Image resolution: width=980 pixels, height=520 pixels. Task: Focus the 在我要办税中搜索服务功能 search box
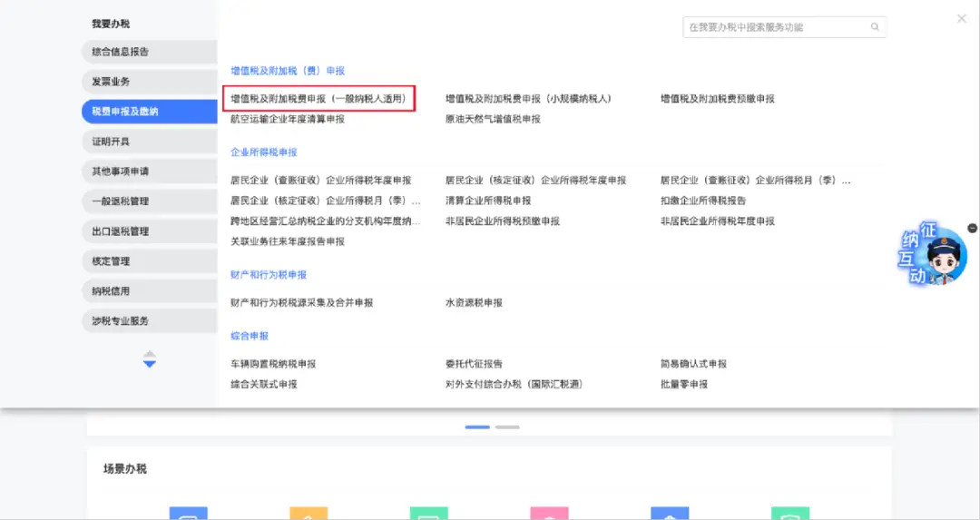pyautogui.click(x=784, y=27)
